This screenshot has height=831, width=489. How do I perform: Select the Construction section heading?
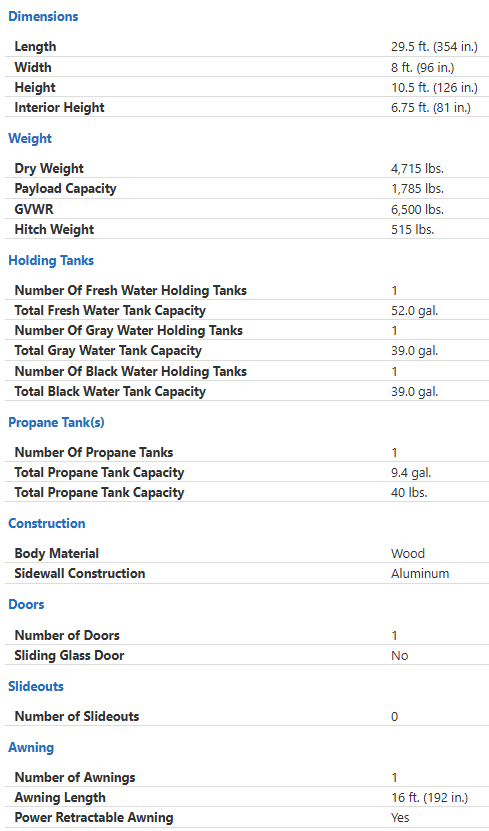(x=47, y=523)
